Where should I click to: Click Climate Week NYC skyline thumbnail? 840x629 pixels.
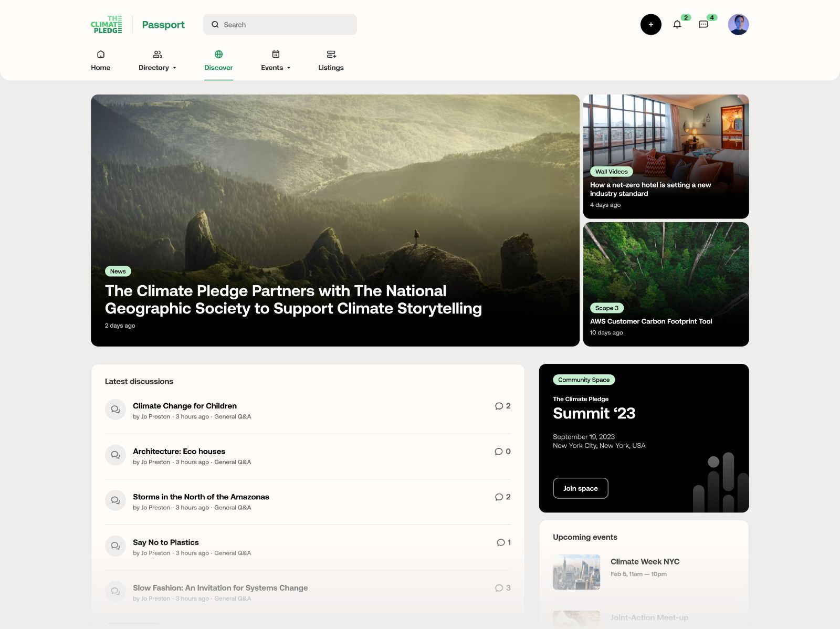pyautogui.click(x=576, y=572)
